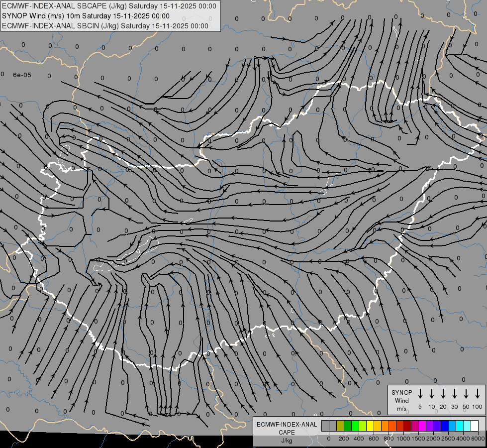
Task: Pick the bright green CAPE legend swatch
Action: 355,426
